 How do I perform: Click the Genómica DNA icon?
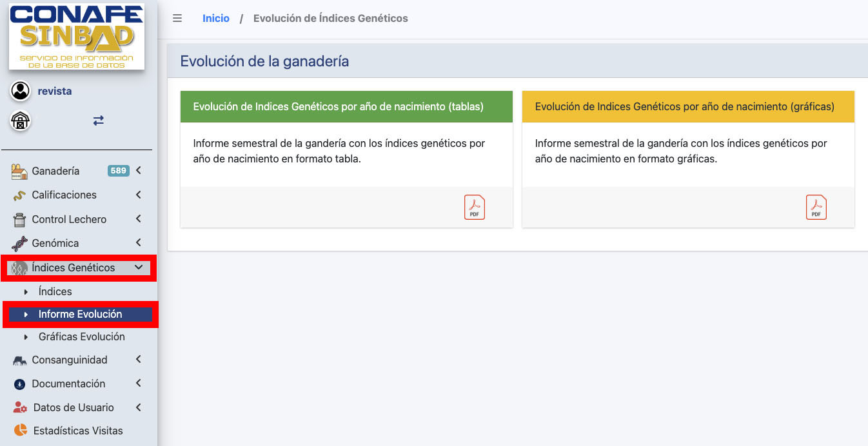(x=19, y=244)
